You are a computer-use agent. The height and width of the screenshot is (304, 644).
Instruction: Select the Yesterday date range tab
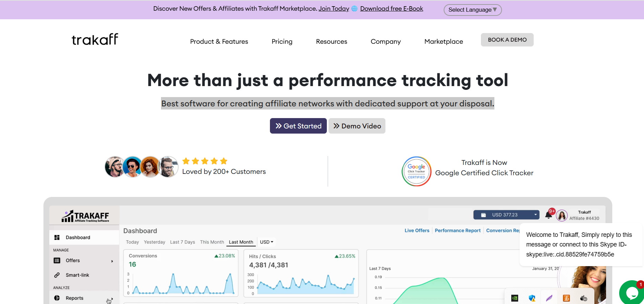(154, 242)
